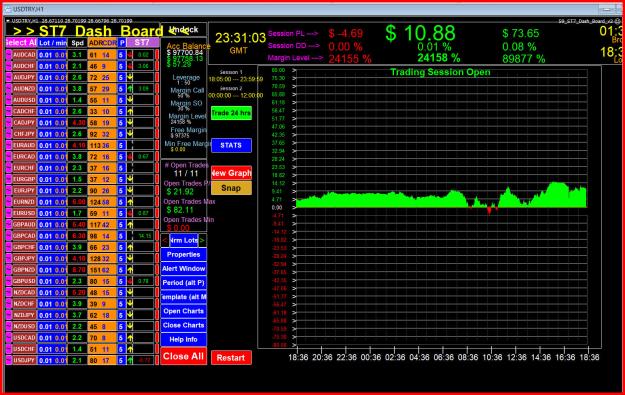Open the Properties button
Screen dimensions: 625x395
point(184,254)
